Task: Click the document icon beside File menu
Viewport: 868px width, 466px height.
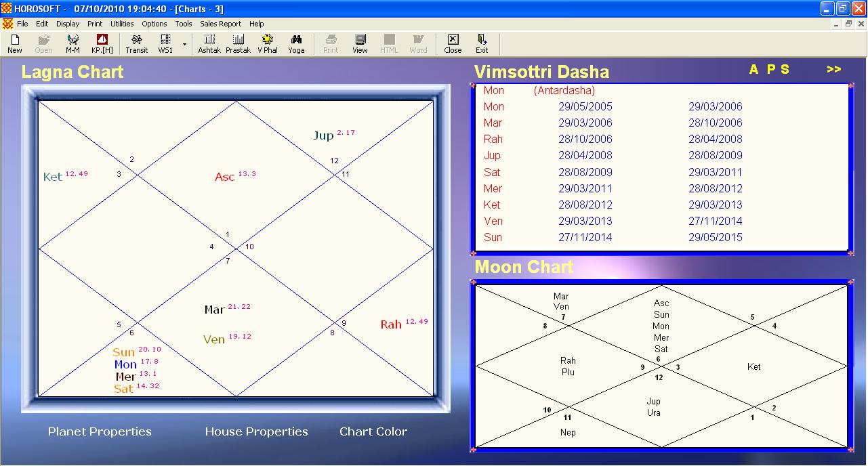Action: tap(7, 24)
